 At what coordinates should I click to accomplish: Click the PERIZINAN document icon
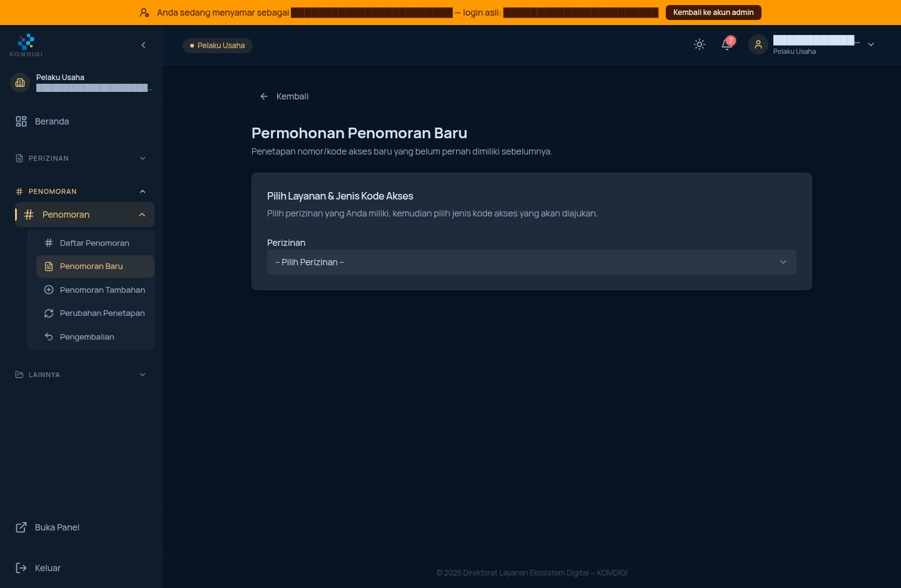click(19, 158)
